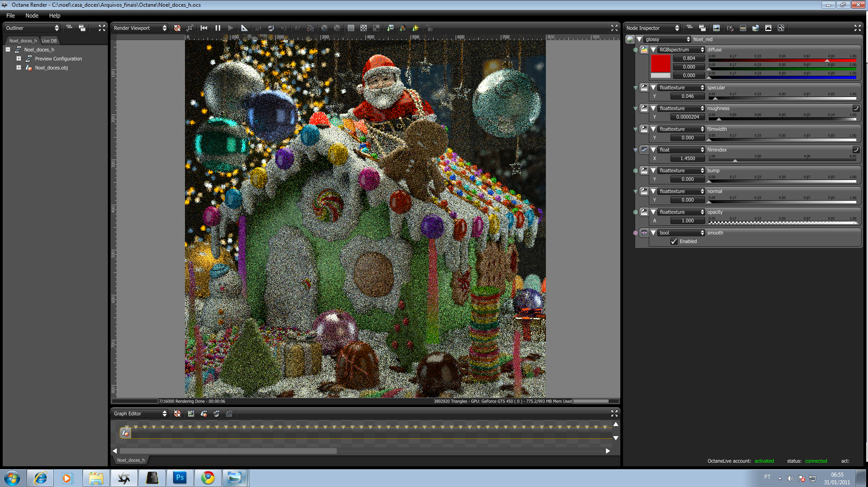The height and width of the screenshot is (487, 868).
Task: Switch to the Live DB tab
Action: click(x=49, y=41)
